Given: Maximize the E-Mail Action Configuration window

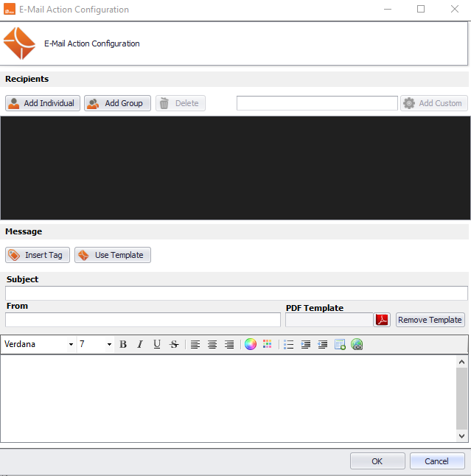Looking at the screenshot, I should (x=421, y=9).
